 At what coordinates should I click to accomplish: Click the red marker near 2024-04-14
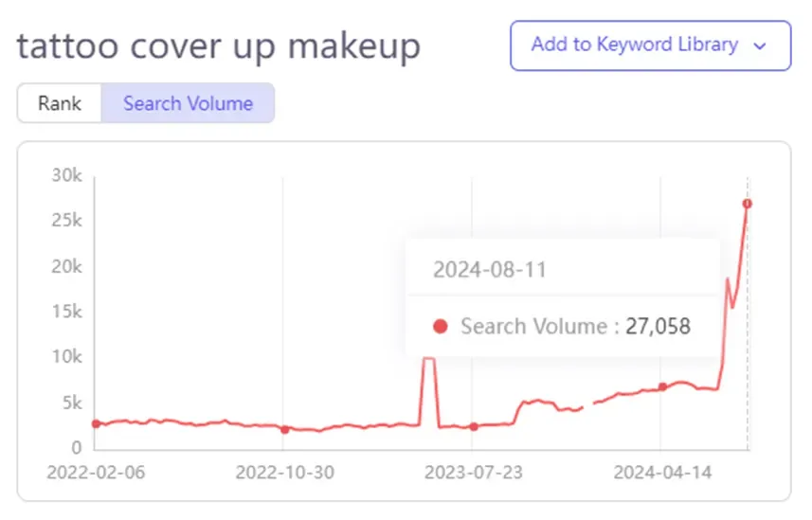click(x=662, y=386)
